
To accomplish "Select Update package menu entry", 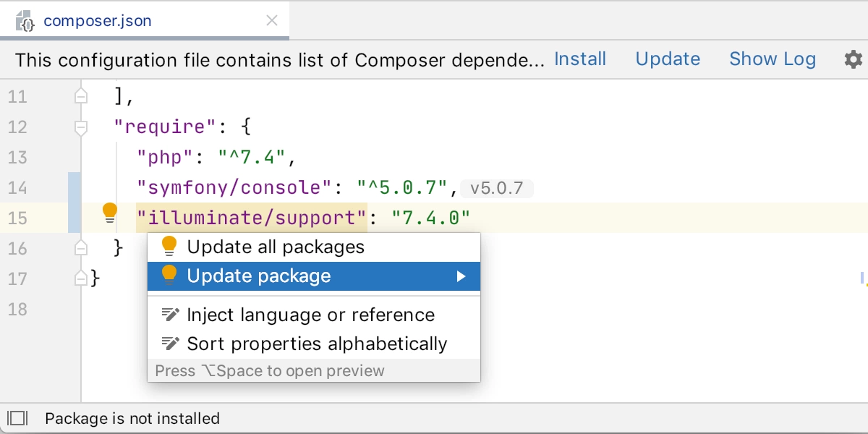I will [314, 276].
